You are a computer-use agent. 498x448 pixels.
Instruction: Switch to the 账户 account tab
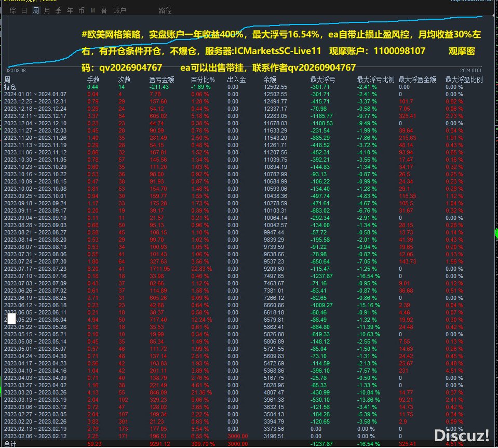click(119, 10)
